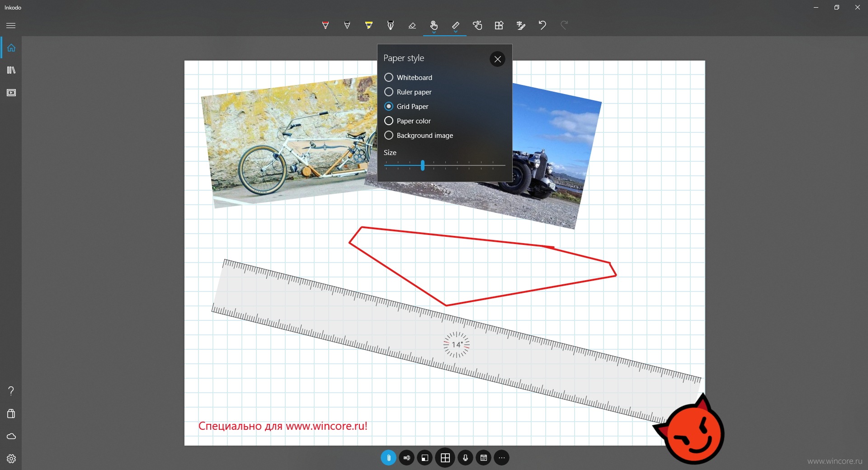The height and width of the screenshot is (470, 868).
Task: Select the Ruler paper radio option
Action: (x=408, y=92)
